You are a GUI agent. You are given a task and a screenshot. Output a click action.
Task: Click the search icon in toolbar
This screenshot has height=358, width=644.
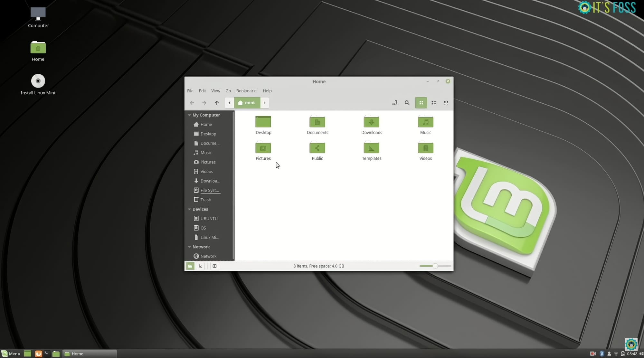pos(406,103)
